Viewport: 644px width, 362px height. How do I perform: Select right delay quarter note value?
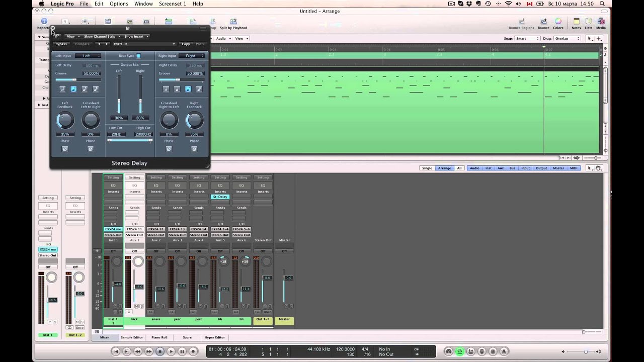point(166,89)
